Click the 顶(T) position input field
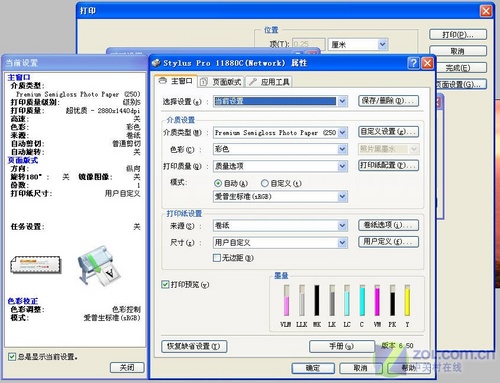Image resolution: width=500 pixels, height=383 pixels. point(309,44)
